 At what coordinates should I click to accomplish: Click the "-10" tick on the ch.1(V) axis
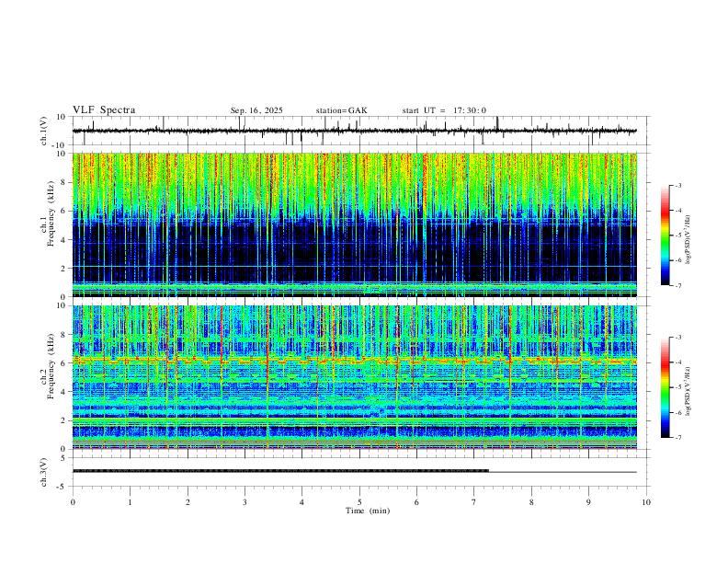59,145
